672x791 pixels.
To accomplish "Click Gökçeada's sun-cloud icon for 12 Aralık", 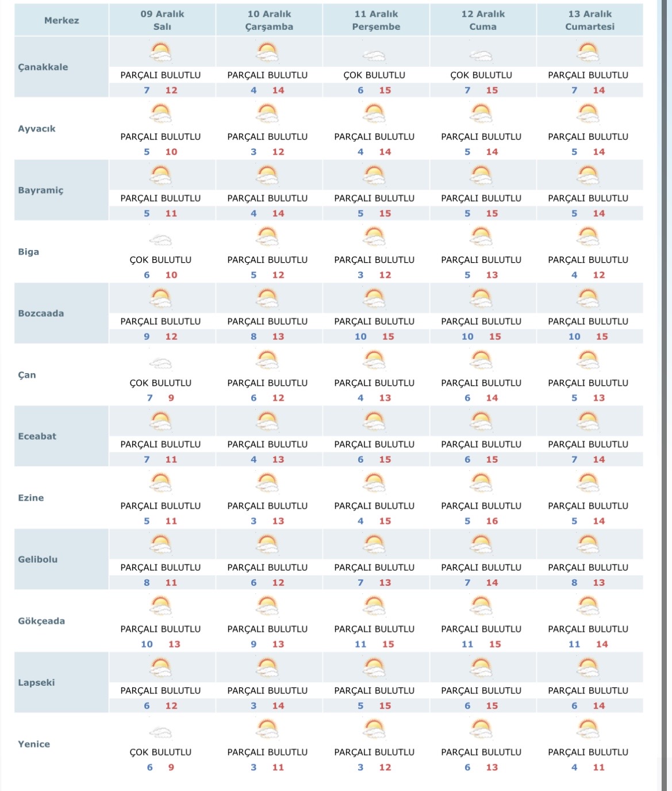I will pyautogui.click(x=481, y=606).
